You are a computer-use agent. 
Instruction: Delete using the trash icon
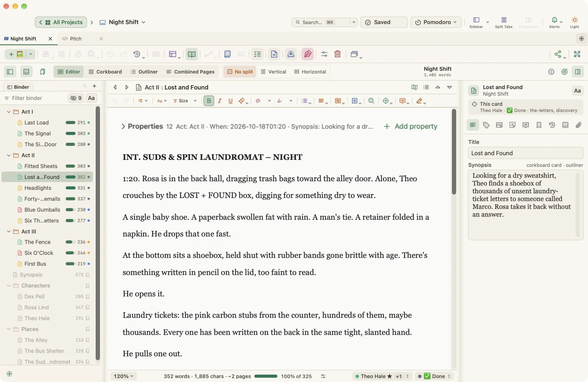click(338, 54)
